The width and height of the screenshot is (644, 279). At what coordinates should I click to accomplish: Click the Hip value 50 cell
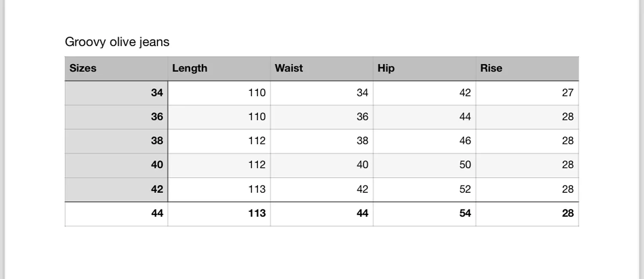(424, 165)
